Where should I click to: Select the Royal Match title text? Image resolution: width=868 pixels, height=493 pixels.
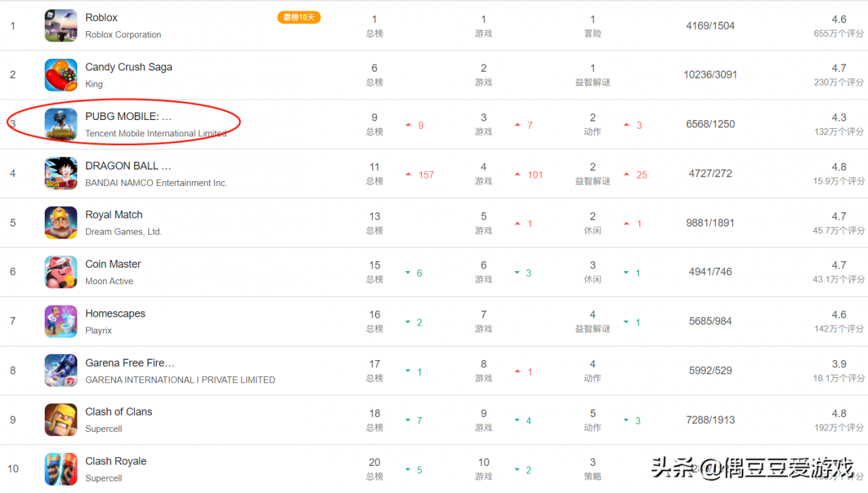click(x=114, y=215)
